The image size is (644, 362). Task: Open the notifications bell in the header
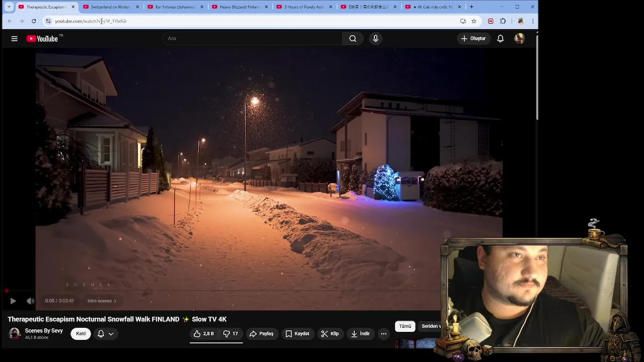500,39
